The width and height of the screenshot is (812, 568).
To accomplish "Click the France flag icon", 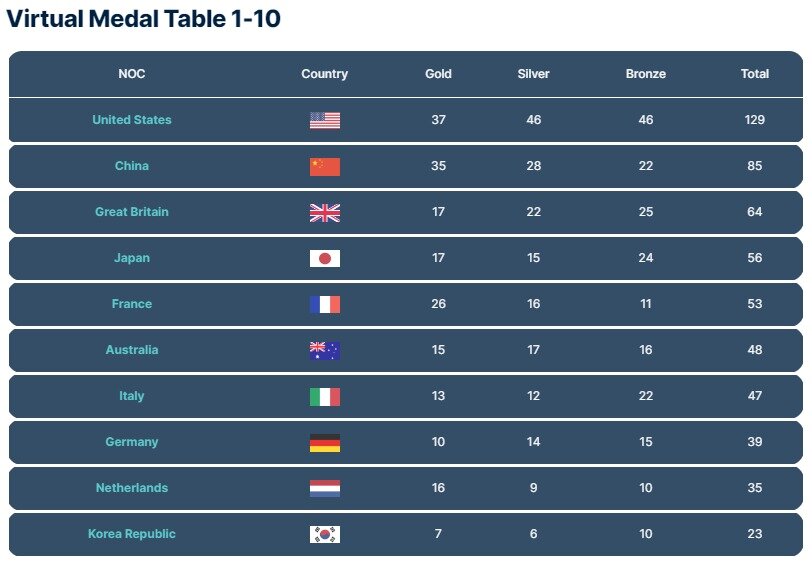I will [x=324, y=304].
